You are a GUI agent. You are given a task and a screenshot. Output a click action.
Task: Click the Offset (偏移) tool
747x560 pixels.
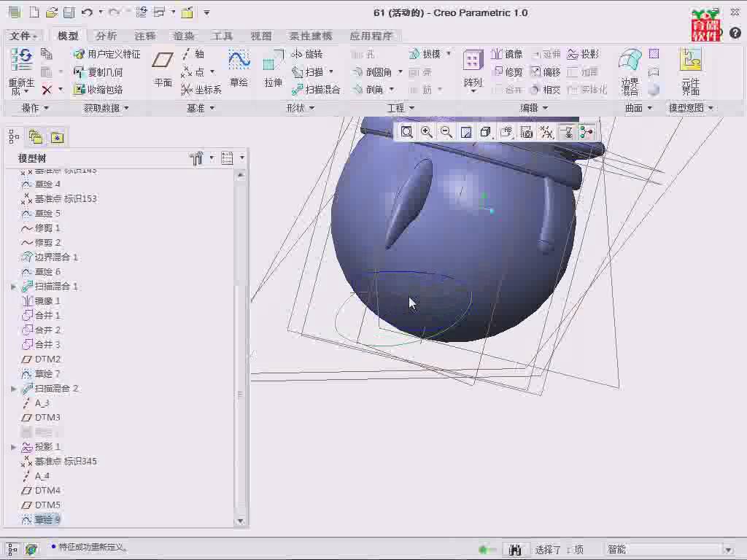point(546,72)
